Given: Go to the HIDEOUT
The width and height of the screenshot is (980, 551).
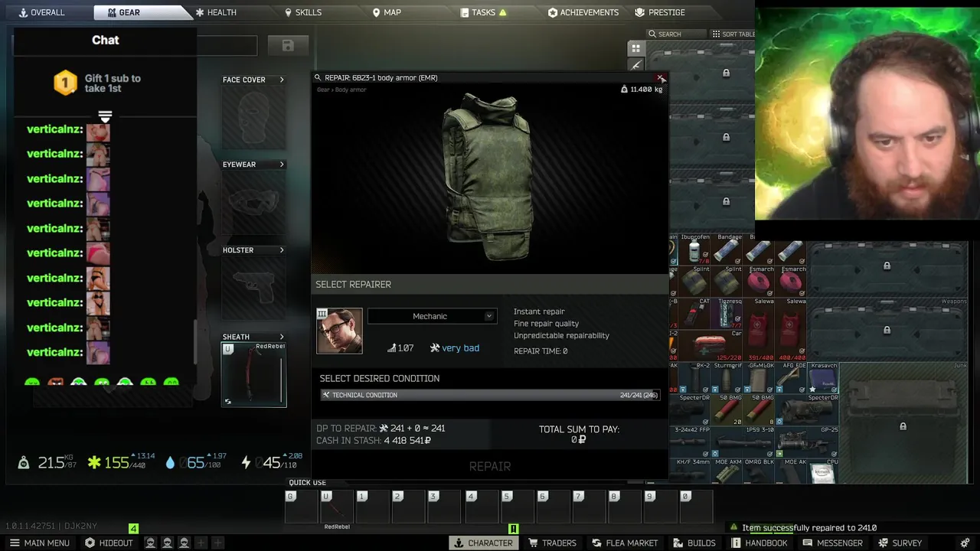Looking at the screenshot, I should [109, 543].
